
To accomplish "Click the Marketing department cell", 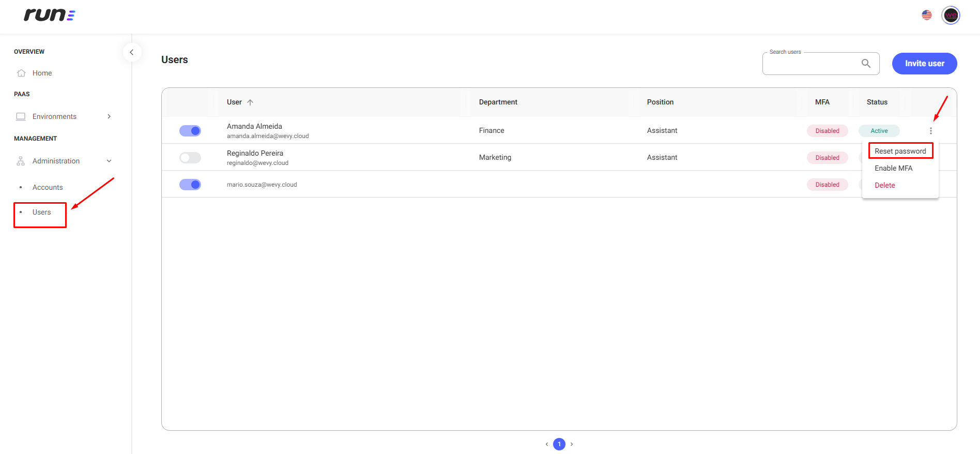I will click(495, 158).
